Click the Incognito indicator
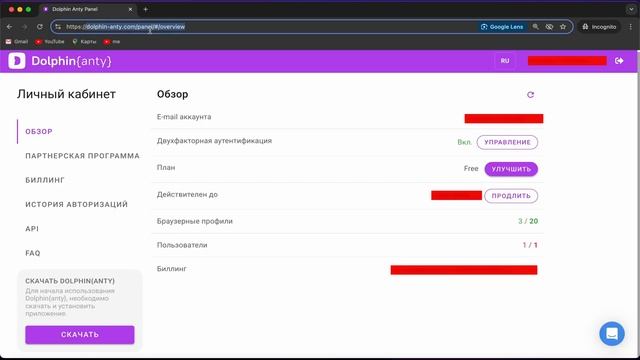Image resolution: width=640 pixels, height=360 pixels. coord(599,27)
